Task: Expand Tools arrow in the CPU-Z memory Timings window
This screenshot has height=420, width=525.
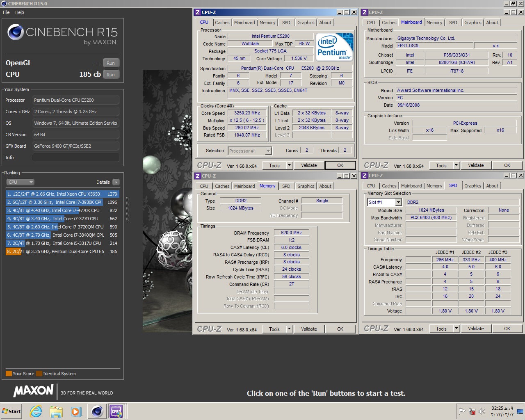Action: click(x=289, y=329)
